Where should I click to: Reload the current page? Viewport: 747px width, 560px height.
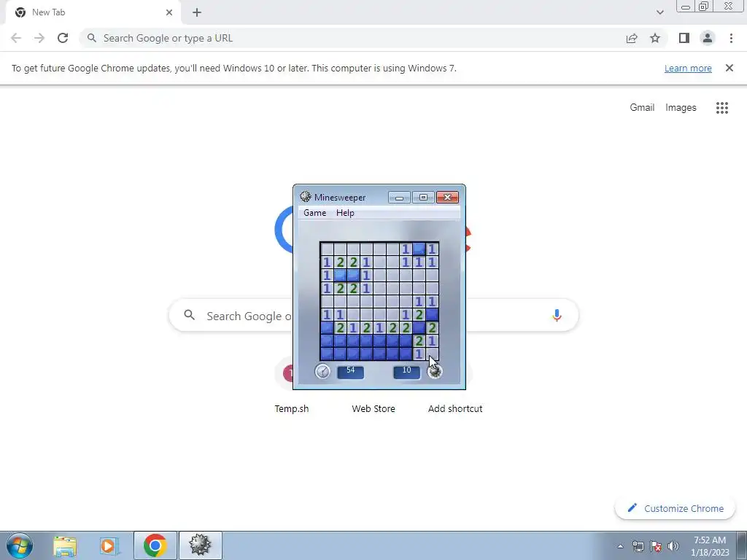pos(63,38)
